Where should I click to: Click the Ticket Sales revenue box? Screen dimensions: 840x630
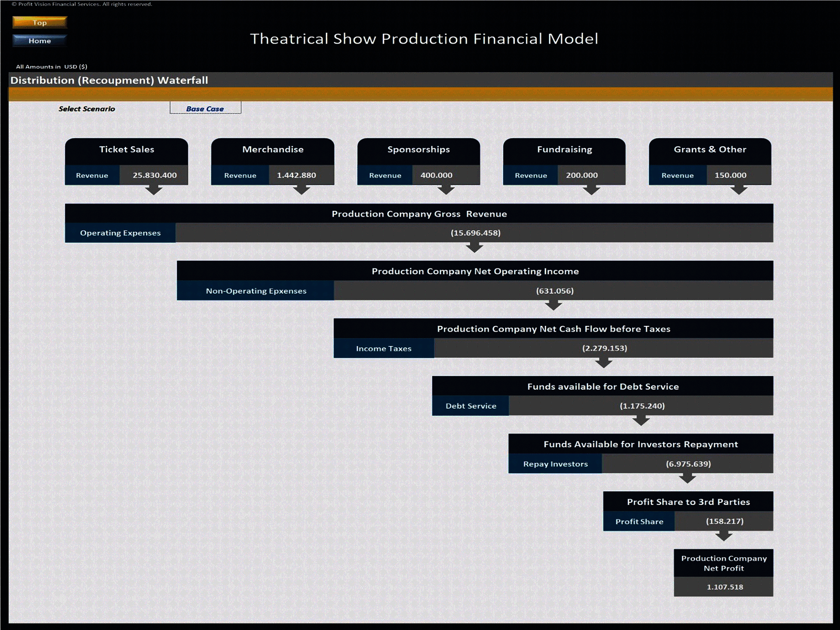154,175
